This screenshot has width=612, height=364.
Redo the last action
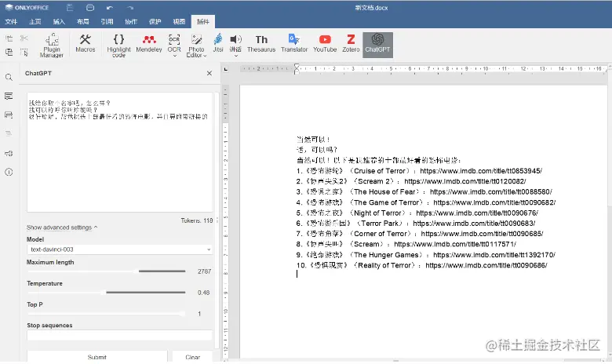130,7
